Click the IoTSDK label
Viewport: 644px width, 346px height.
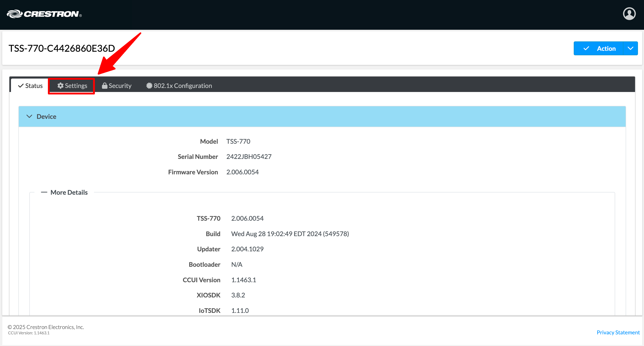pyautogui.click(x=209, y=310)
